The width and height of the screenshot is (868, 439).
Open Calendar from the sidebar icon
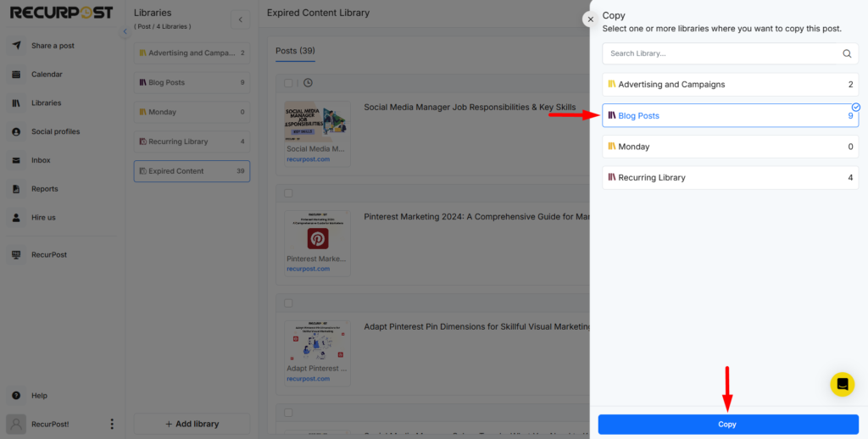[16, 75]
